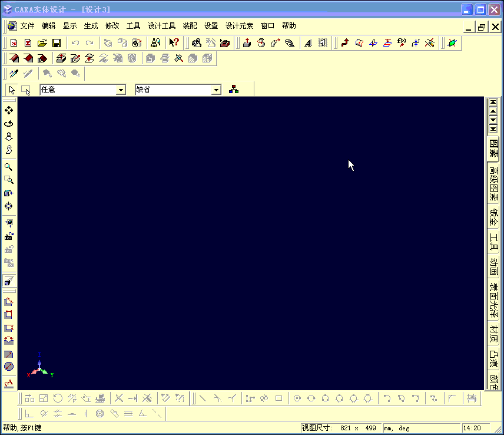
Task: Click the target camera crosshair icon
Action: tap(9, 206)
